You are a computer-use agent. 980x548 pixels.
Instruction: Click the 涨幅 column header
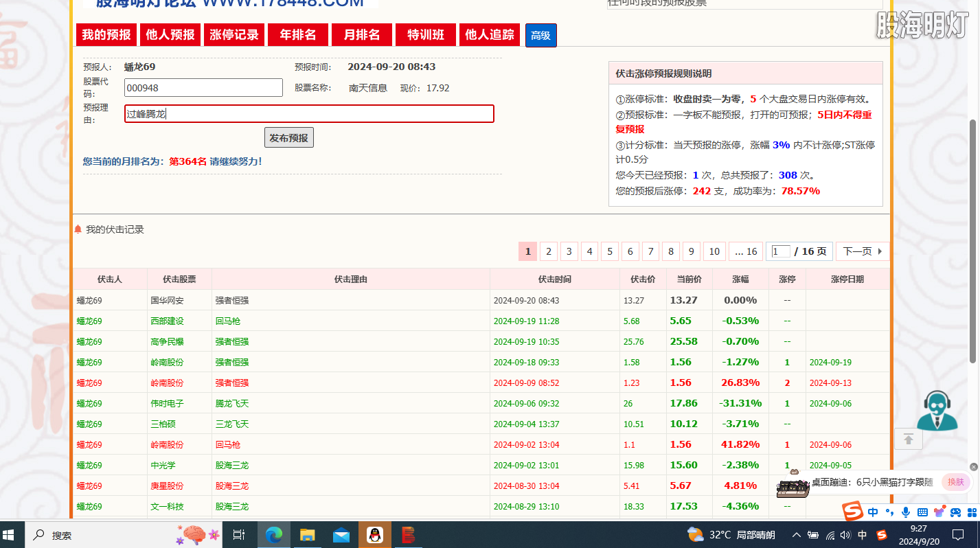coord(740,279)
